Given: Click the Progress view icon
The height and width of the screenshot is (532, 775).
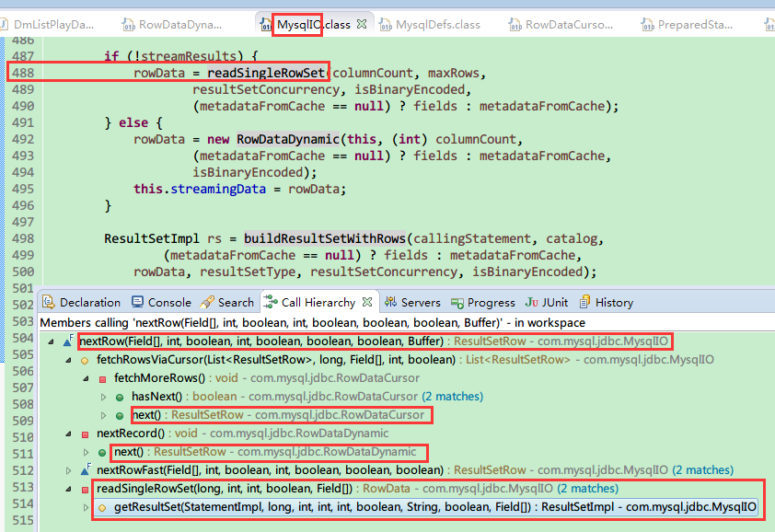Looking at the screenshot, I should [x=457, y=302].
